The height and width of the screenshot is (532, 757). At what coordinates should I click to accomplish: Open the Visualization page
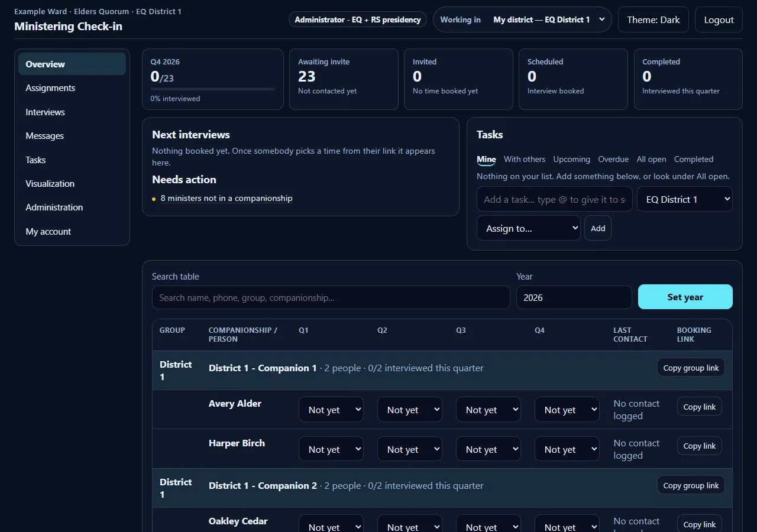coord(72,184)
